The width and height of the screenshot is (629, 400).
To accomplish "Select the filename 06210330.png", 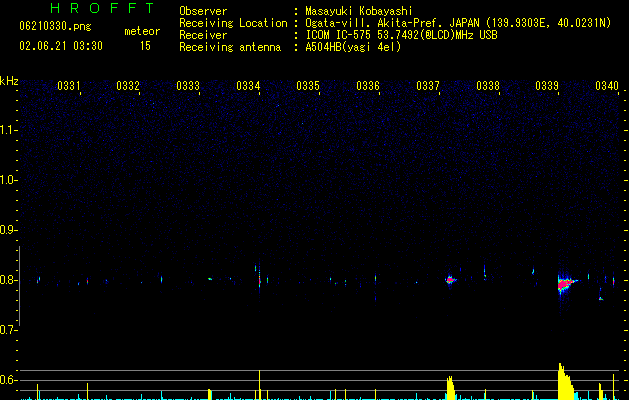I will point(55,27).
